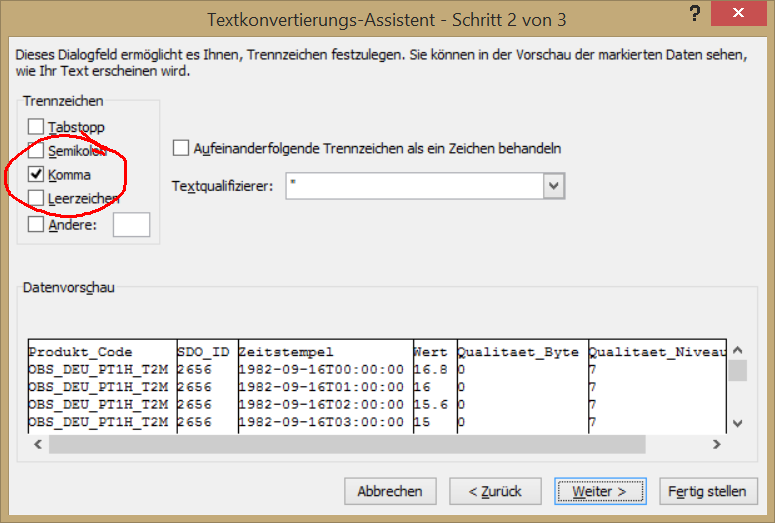The height and width of the screenshot is (523, 775).
Task: Select the Produkt_Code column header in preview
Action: coord(81,352)
